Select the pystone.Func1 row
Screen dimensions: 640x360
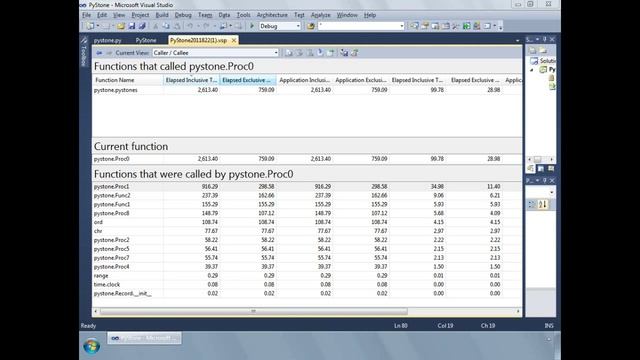tap(307, 204)
